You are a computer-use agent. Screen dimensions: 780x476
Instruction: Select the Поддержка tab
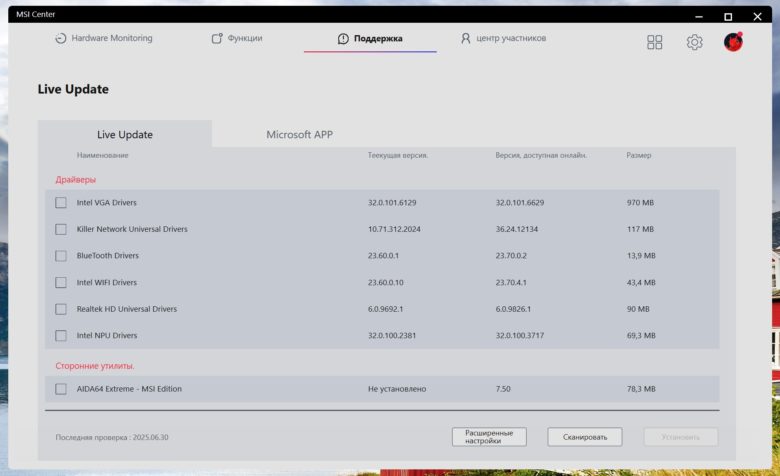(370, 38)
